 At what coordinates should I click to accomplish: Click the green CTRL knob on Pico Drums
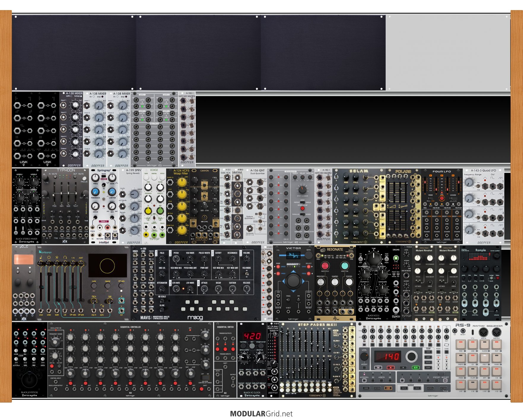(x=396, y=258)
